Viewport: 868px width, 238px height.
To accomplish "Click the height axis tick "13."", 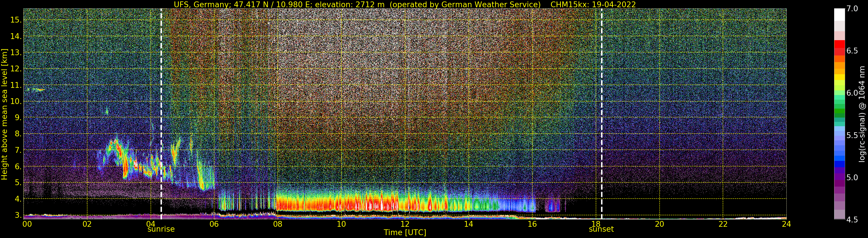I will click(x=16, y=53).
